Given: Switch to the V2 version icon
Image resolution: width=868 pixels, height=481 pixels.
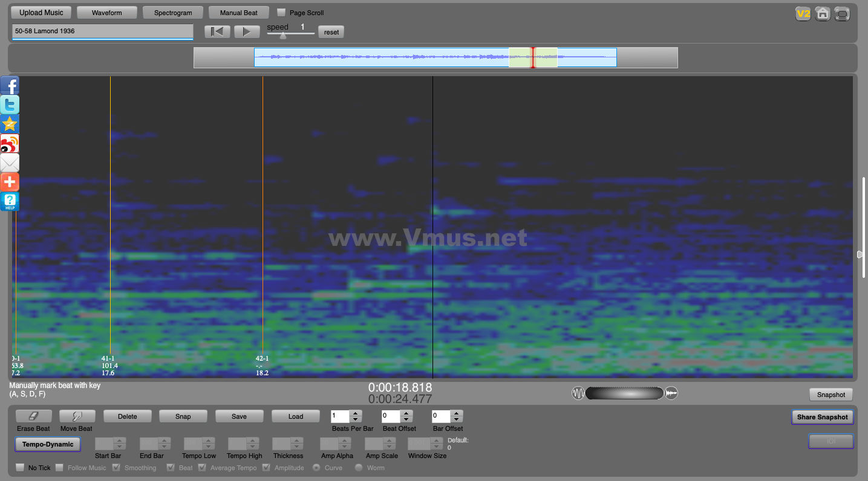Looking at the screenshot, I should point(803,13).
